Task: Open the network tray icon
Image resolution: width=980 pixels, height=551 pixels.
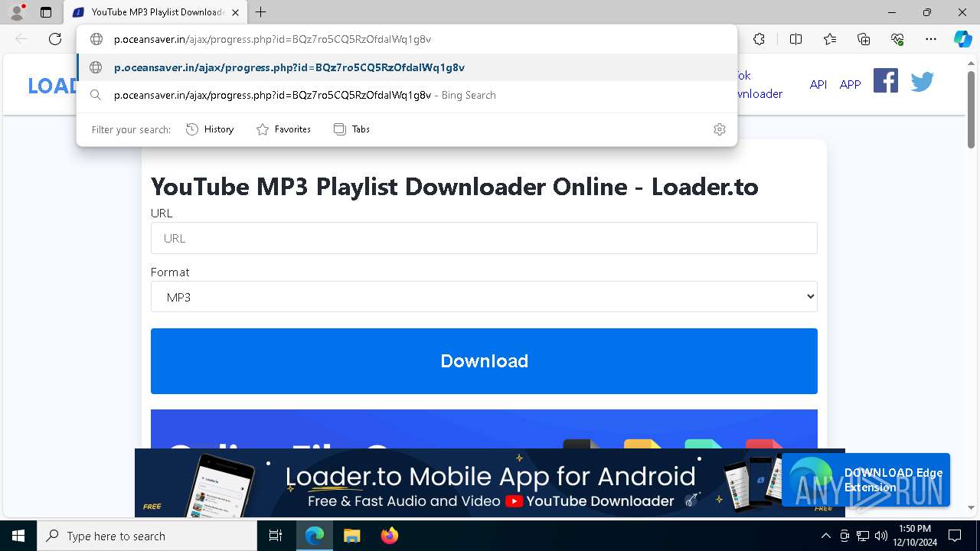Action: click(863, 536)
